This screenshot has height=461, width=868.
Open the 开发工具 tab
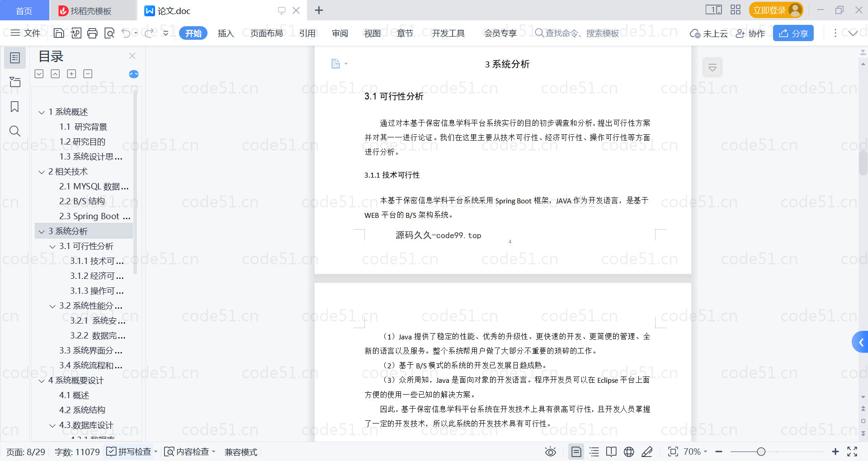coord(448,33)
